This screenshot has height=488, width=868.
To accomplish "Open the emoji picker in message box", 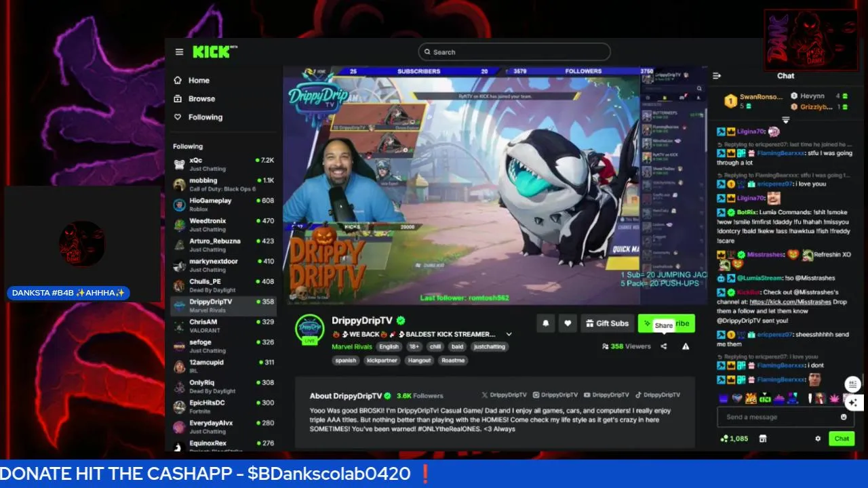I will 844,418.
